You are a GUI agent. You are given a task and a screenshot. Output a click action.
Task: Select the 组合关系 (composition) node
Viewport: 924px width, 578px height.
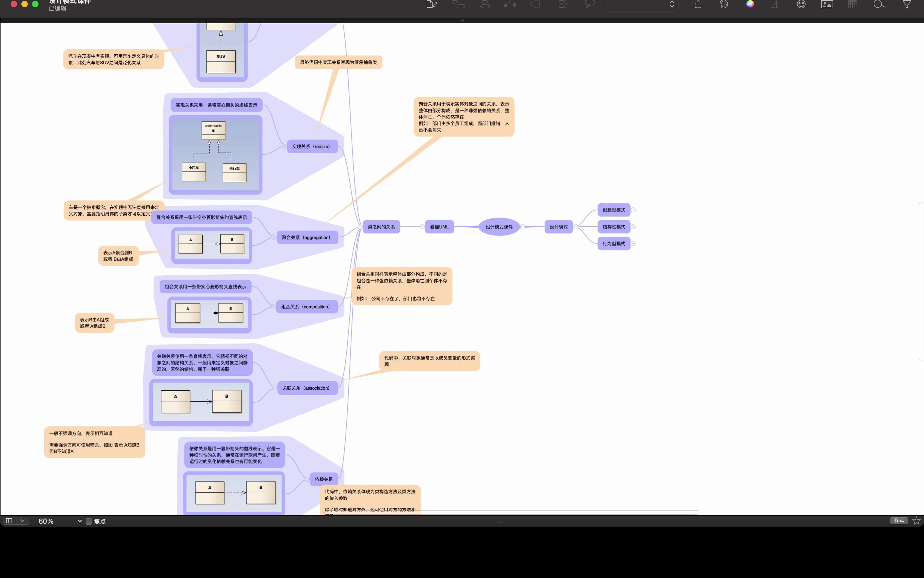click(307, 307)
